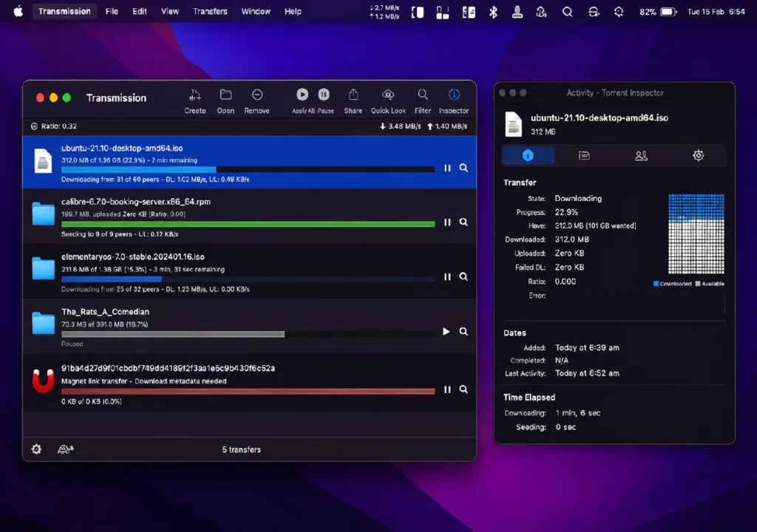Image resolution: width=757 pixels, height=532 pixels.
Task: Select the elementaryos-7.0-stable.202401.16.iso row
Action: (249, 272)
